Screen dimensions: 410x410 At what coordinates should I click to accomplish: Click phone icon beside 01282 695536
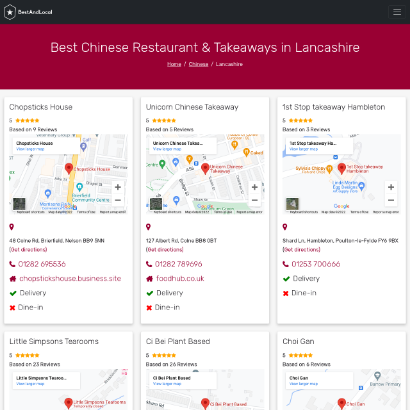[12, 264]
